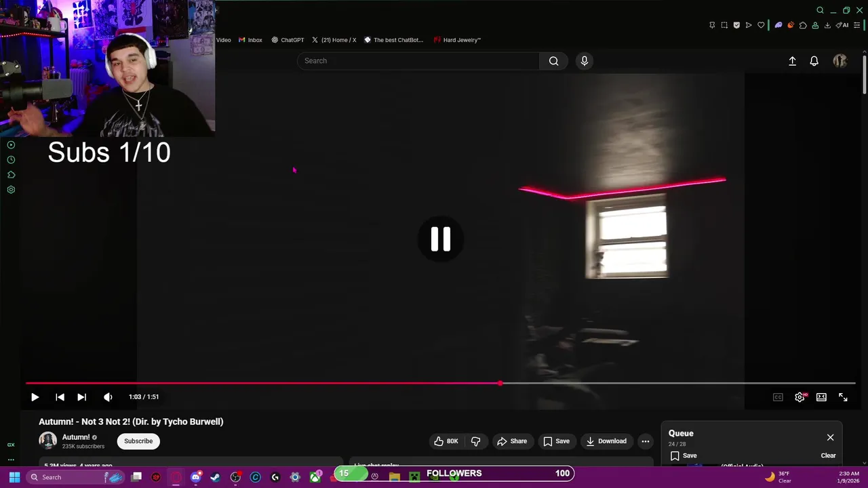Viewport: 868px width, 488px height.
Task: Open the account avatar menu
Action: [840, 61]
